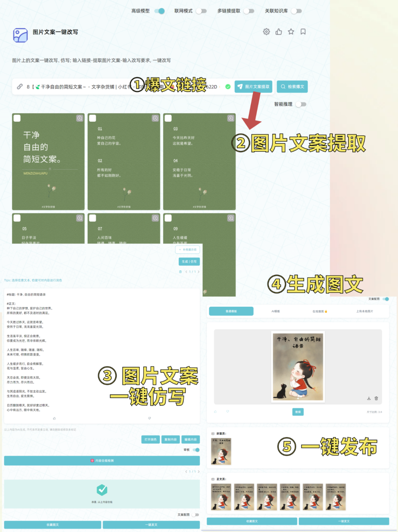
Task: Click the 编辑内容 button
Action: [191, 439]
